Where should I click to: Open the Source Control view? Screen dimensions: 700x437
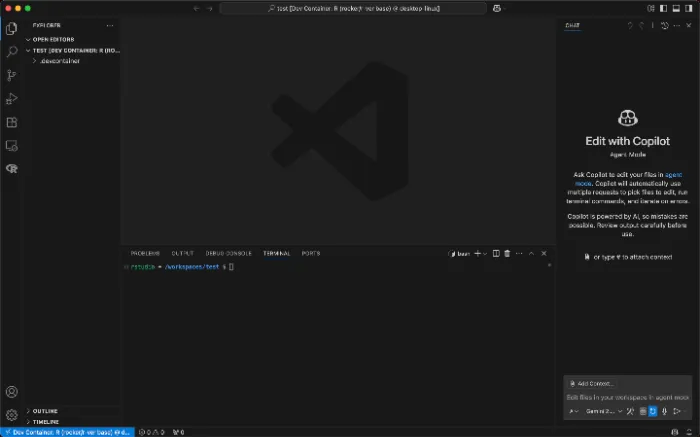coord(12,75)
